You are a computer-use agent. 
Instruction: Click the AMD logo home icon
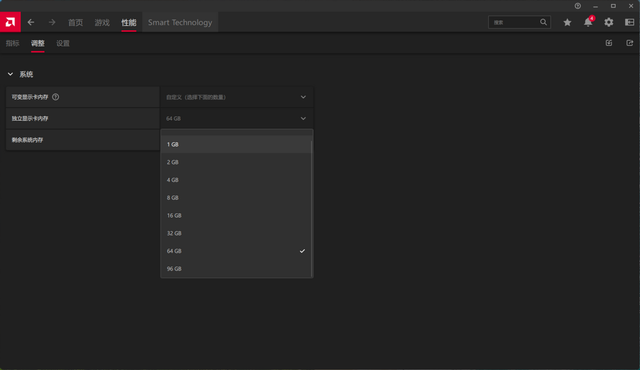click(x=10, y=22)
